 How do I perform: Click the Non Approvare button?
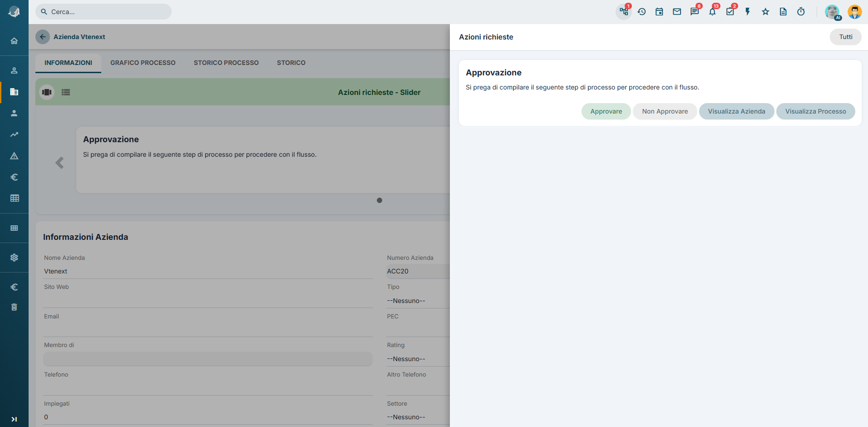665,111
